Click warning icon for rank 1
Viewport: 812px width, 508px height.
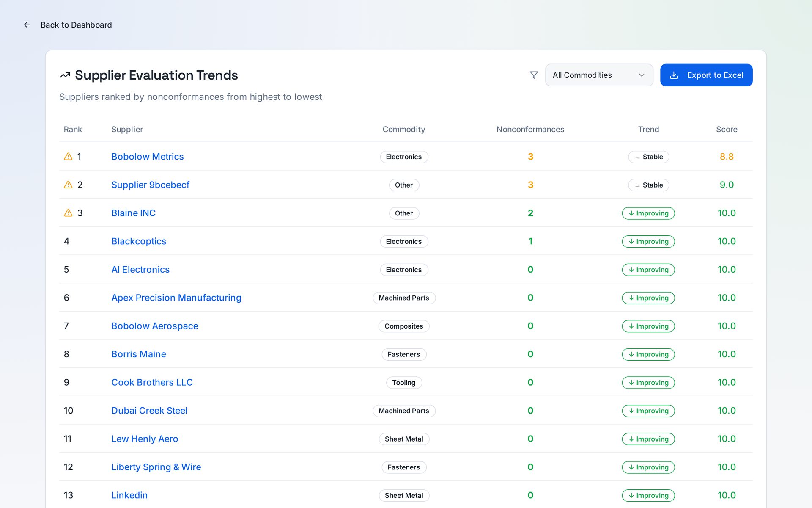pyautogui.click(x=68, y=157)
